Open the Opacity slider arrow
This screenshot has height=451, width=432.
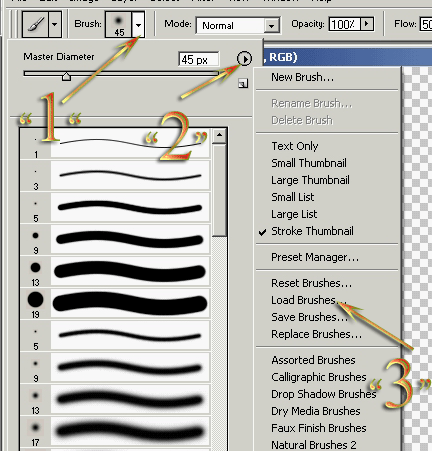[x=367, y=24]
